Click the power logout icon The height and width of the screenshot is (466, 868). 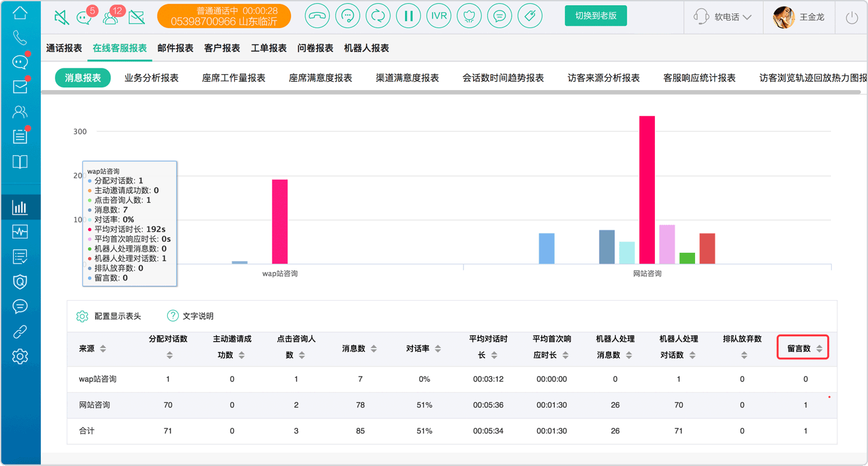[x=851, y=18]
